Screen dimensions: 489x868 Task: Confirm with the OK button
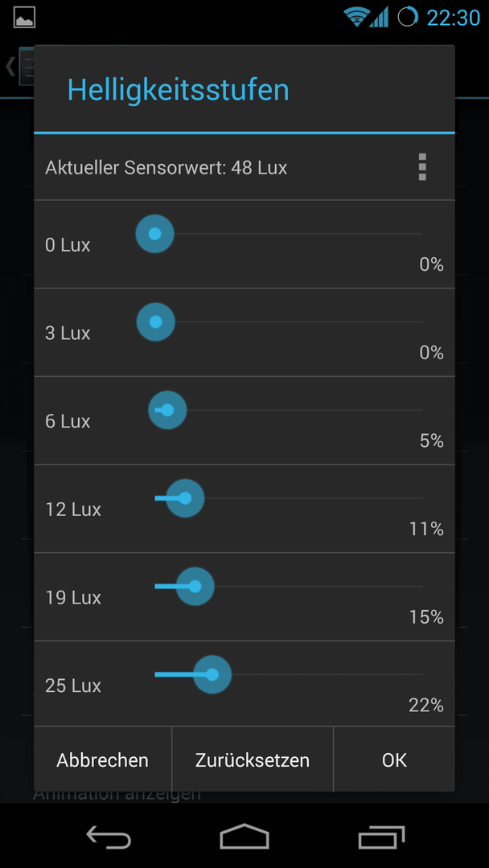point(394,759)
